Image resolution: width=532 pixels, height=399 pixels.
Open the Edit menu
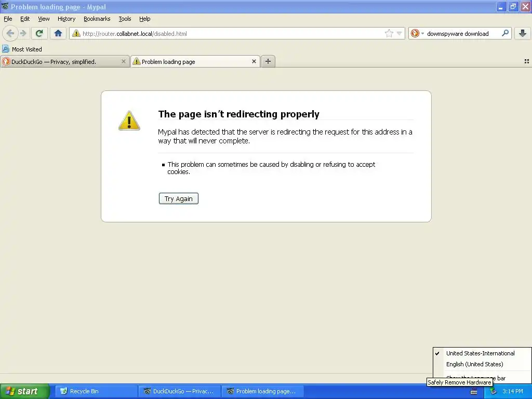click(x=25, y=19)
